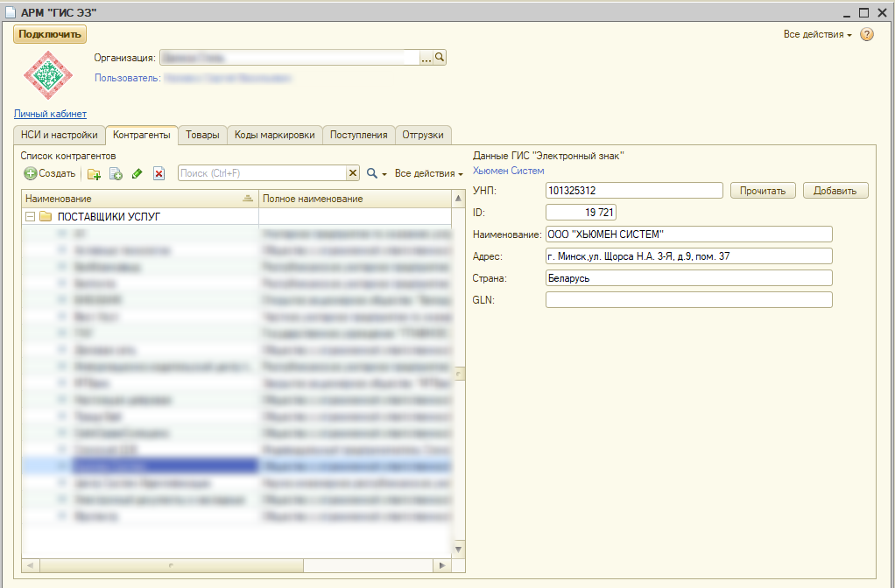Screen dimensions: 895x588
Task: Click the green pencil edit icon
Action: pos(137,174)
